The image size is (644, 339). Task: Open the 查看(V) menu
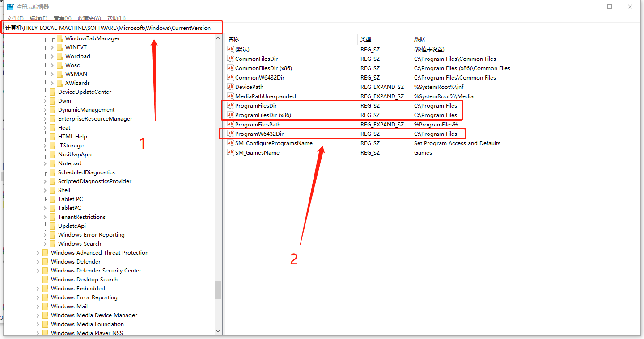pyautogui.click(x=62, y=18)
